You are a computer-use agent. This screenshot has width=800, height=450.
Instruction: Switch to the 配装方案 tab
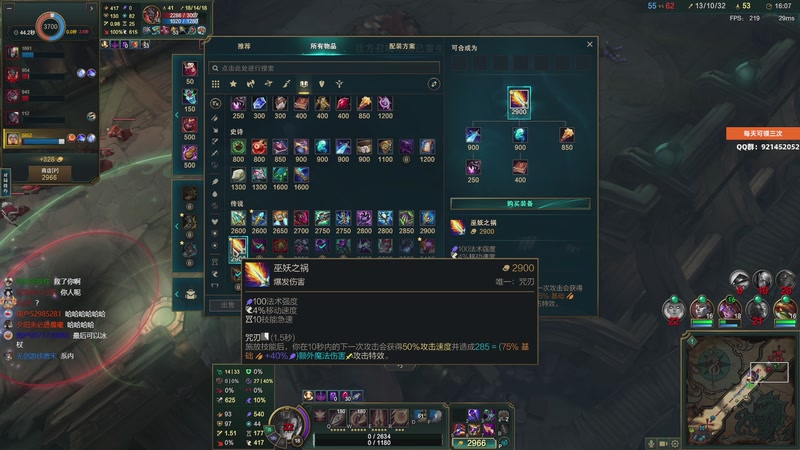coord(402,46)
